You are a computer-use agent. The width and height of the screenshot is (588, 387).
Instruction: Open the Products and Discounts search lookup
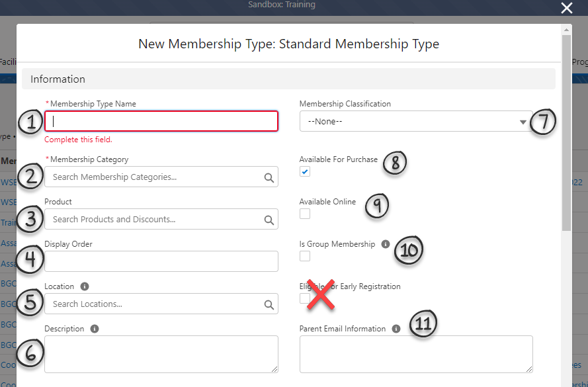pyautogui.click(x=269, y=219)
